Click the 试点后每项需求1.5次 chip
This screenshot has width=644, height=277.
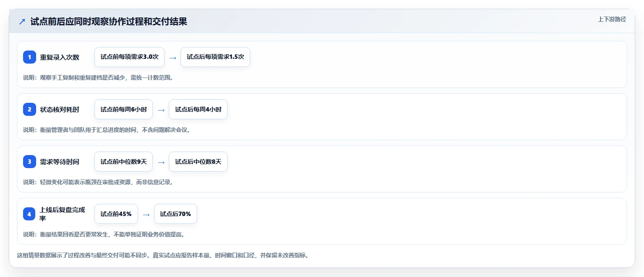215,57
